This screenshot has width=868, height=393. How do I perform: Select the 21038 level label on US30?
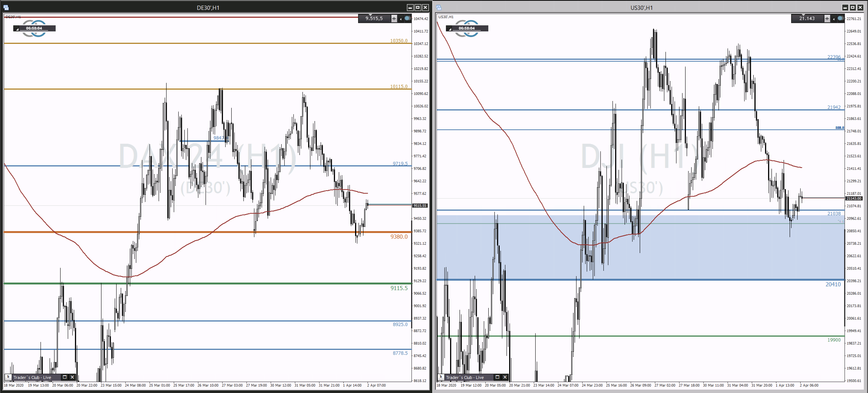(834, 214)
